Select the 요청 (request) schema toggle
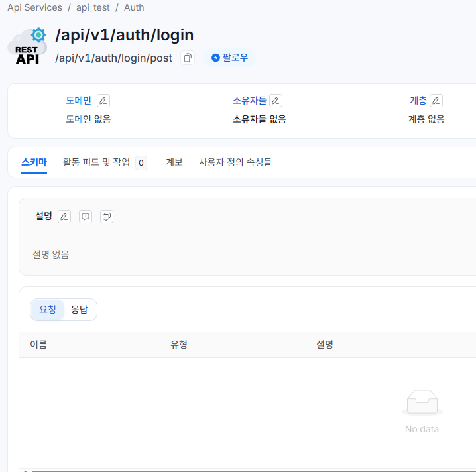This screenshot has width=476, height=472. pos(48,310)
